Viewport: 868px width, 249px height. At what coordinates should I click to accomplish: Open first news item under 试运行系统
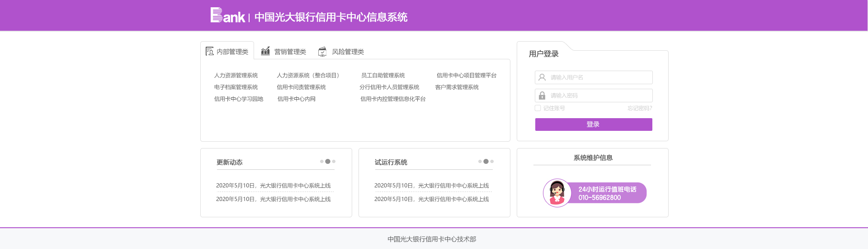(432, 186)
